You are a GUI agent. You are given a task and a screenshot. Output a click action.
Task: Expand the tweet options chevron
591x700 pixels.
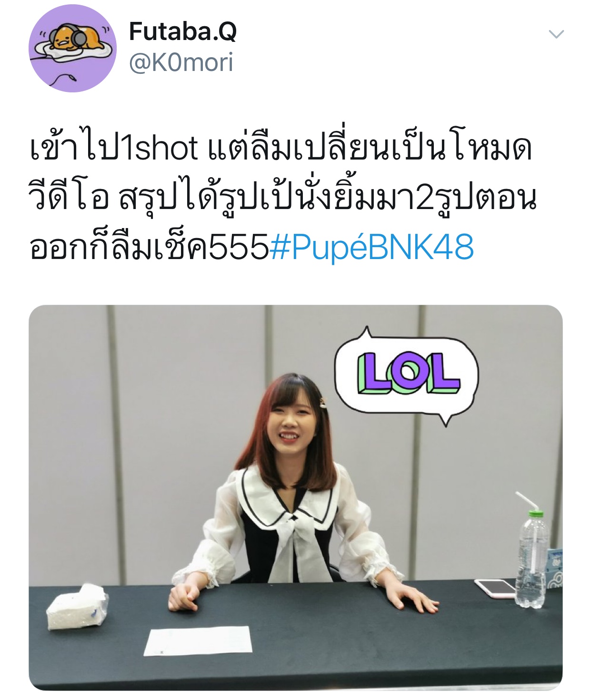pyautogui.click(x=556, y=34)
